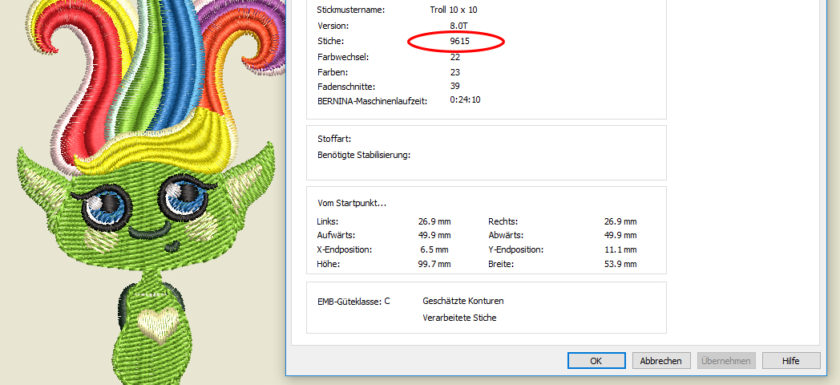Select the Version value '8.0T'
The height and width of the screenshot is (385, 840).
(x=460, y=25)
